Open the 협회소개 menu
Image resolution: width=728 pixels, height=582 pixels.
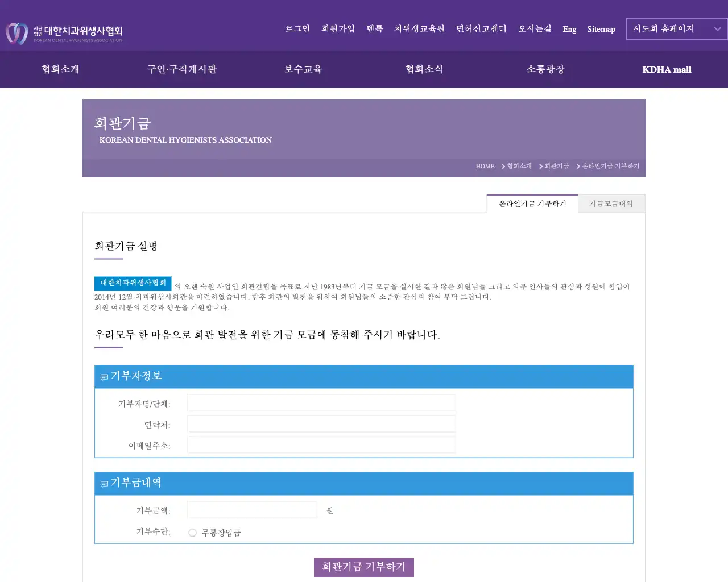[60, 69]
